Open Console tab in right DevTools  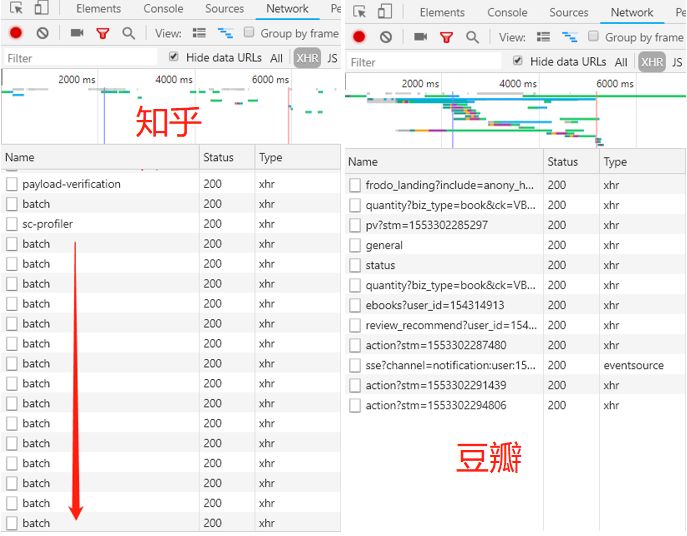tap(507, 13)
